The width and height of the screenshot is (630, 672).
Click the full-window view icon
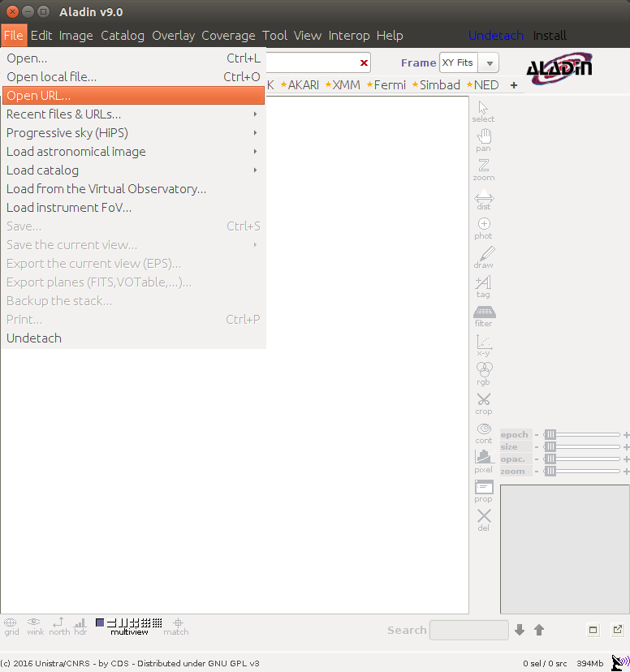(x=593, y=630)
